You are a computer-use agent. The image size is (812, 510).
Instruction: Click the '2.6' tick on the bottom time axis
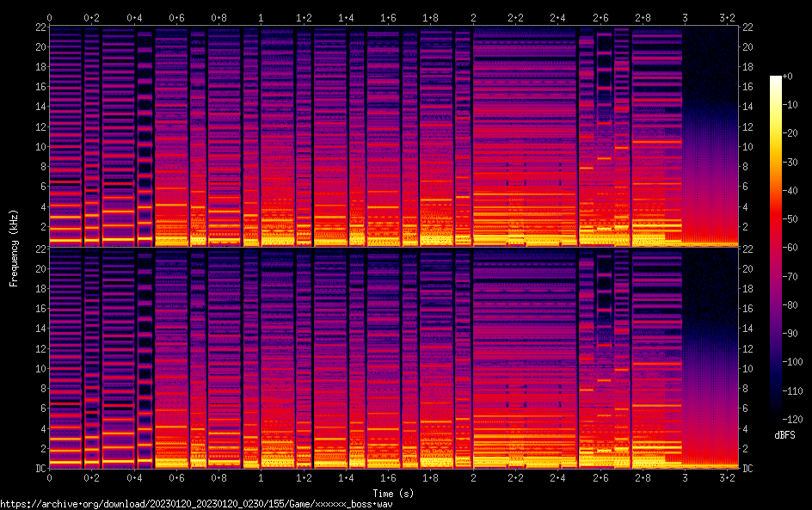coord(600,476)
